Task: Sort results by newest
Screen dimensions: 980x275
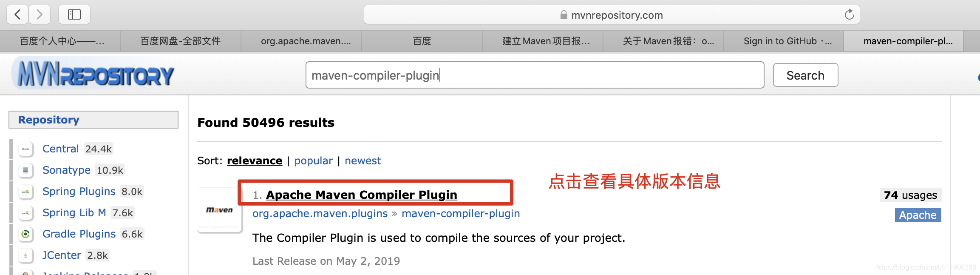Action: click(363, 161)
